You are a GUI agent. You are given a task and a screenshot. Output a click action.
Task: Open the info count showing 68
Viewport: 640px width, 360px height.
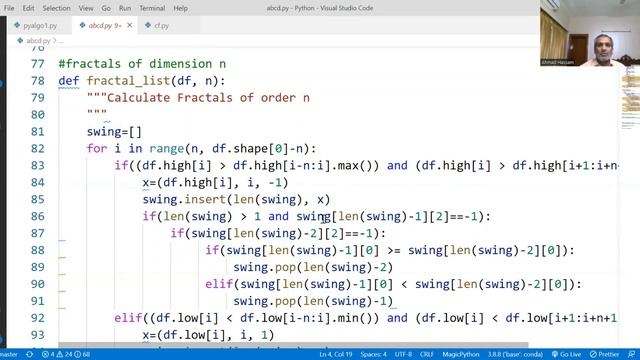tap(82, 354)
